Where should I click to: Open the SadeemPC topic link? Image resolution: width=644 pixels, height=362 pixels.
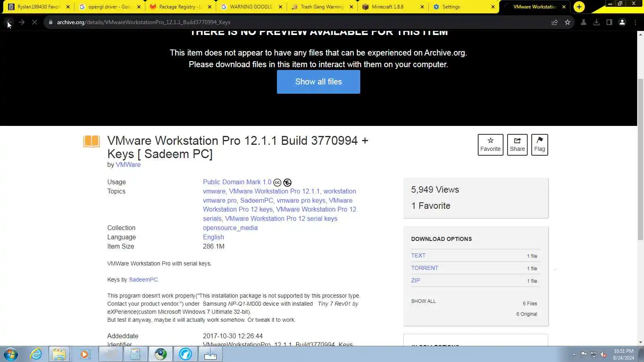click(257, 200)
